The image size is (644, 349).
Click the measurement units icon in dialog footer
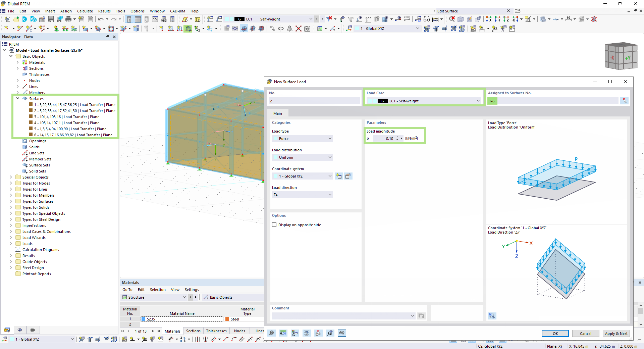[x=283, y=333]
